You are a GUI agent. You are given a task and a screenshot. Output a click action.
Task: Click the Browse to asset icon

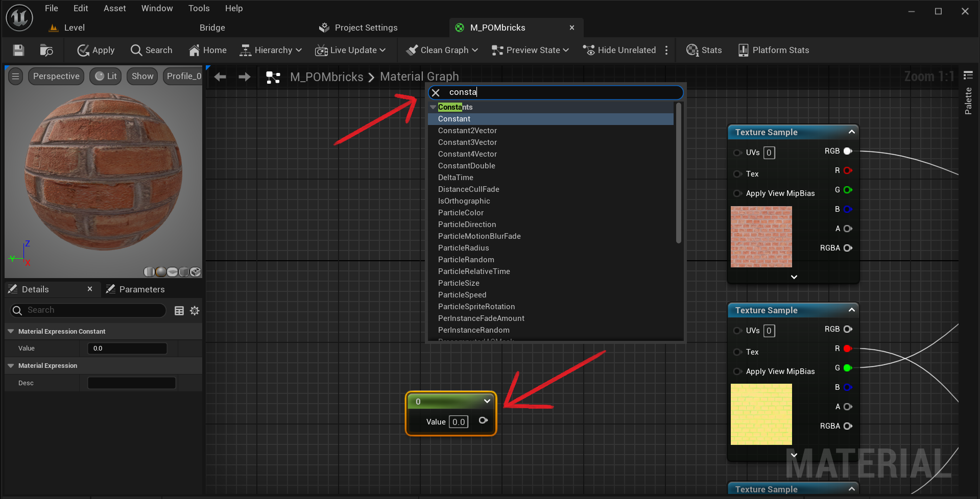pos(46,50)
